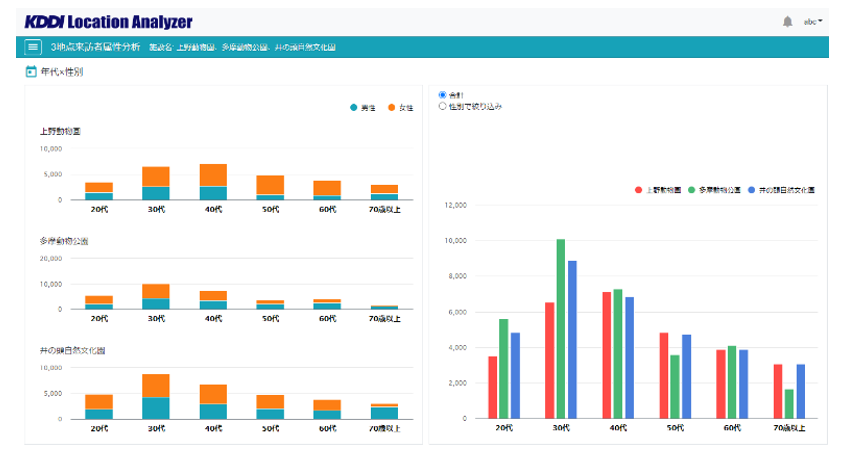Toggle the 上野動物園 red legend marker

[x=640, y=189]
